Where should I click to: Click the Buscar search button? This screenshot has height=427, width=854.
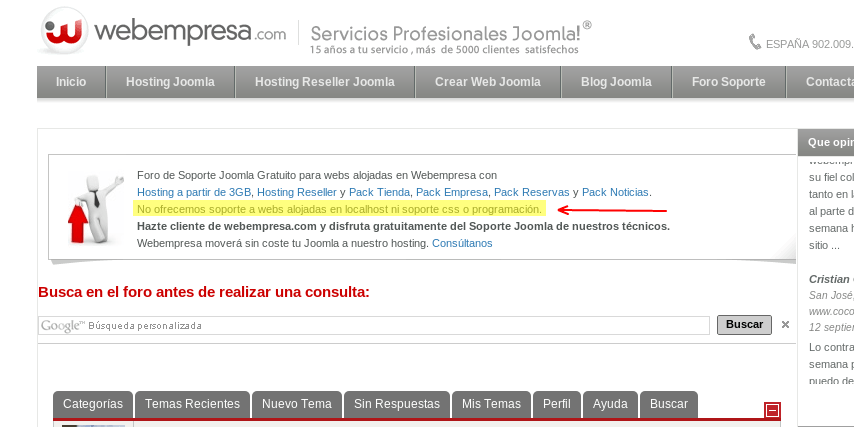[x=744, y=325]
